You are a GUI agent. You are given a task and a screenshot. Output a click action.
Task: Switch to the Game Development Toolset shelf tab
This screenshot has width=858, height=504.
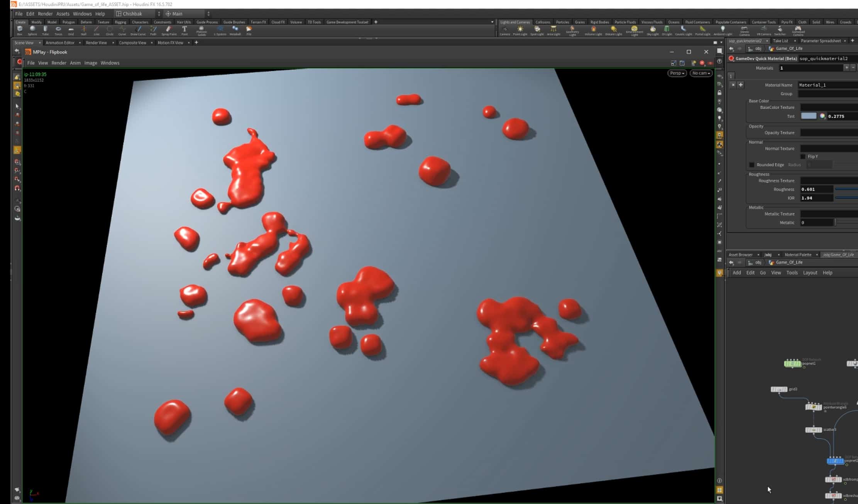(x=348, y=22)
